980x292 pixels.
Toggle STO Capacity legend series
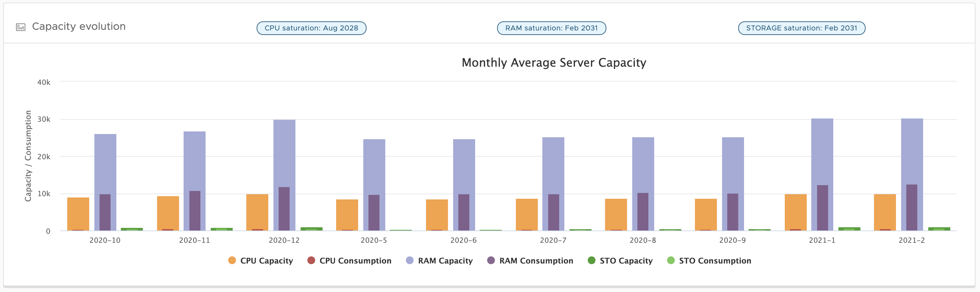620,261
